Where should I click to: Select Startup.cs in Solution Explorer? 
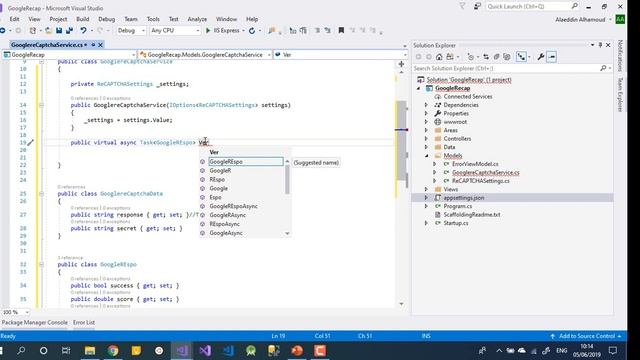click(x=456, y=223)
